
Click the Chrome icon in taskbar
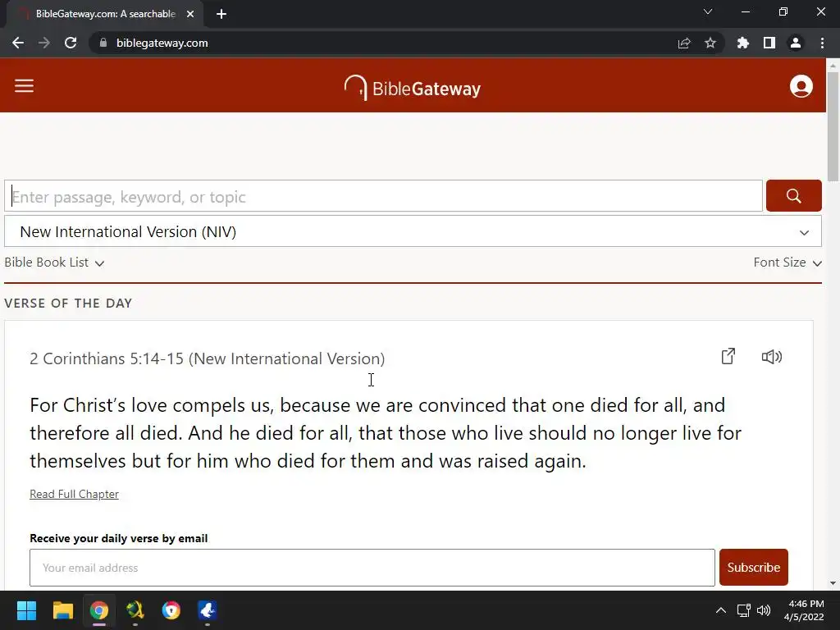[x=99, y=610]
